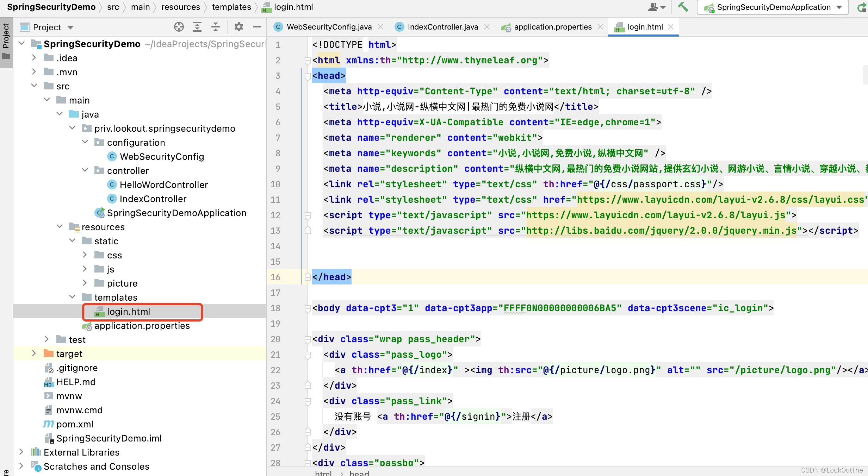
Task: Collapse the src folder in project tree
Action: [34, 86]
